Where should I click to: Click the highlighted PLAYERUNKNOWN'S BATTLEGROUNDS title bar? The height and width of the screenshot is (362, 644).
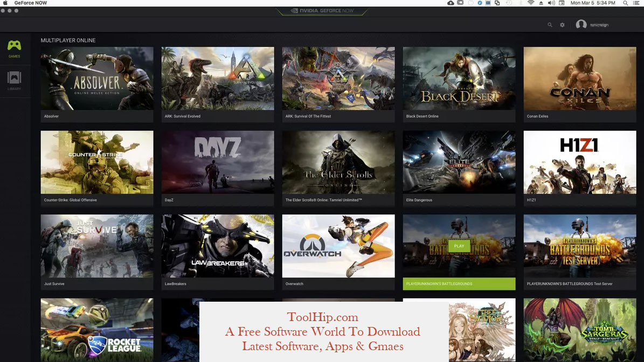coord(459,283)
